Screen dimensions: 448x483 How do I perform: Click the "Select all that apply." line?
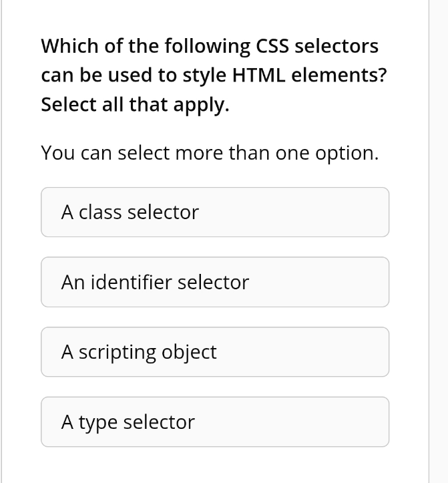(135, 105)
